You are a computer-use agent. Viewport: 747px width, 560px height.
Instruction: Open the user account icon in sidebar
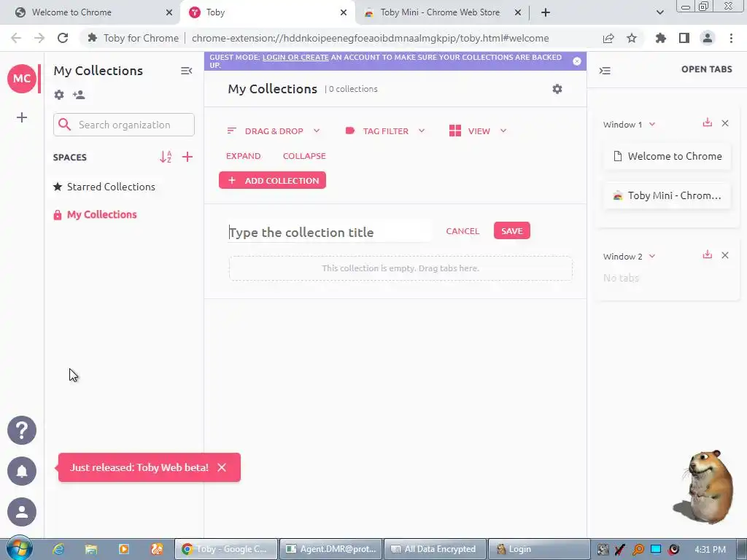[x=21, y=512]
